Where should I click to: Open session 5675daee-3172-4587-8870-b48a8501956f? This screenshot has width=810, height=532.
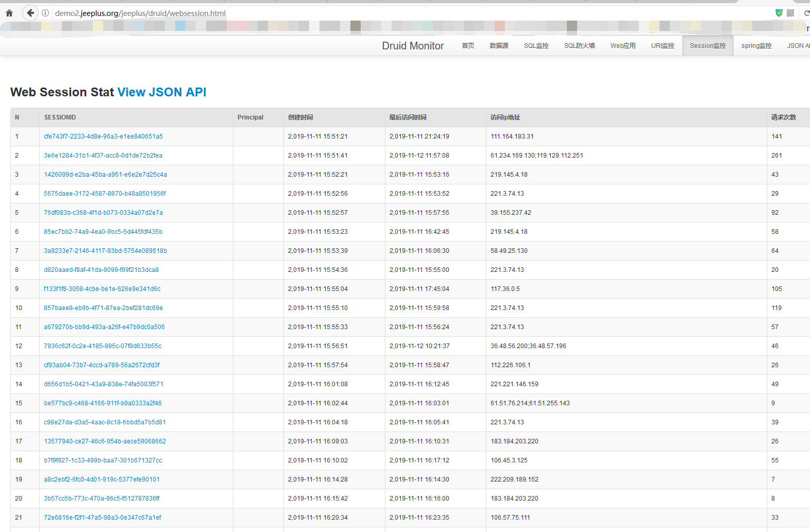click(105, 194)
